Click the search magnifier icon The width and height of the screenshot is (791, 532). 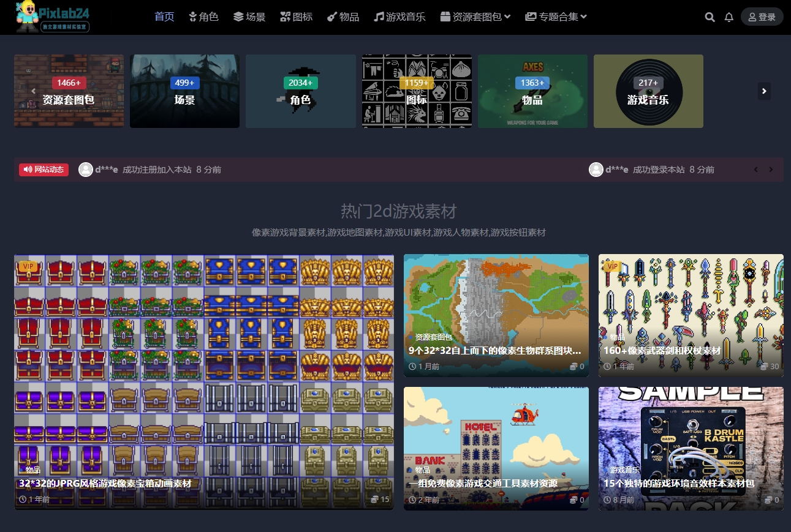click(x=710, y=17)
